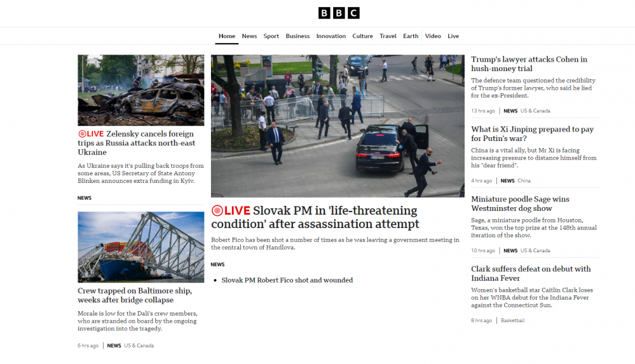Viewport: 635px width, 364px height.
Task: Open Trump's lawyer attacks Cohen article
Action: (529, 64)
